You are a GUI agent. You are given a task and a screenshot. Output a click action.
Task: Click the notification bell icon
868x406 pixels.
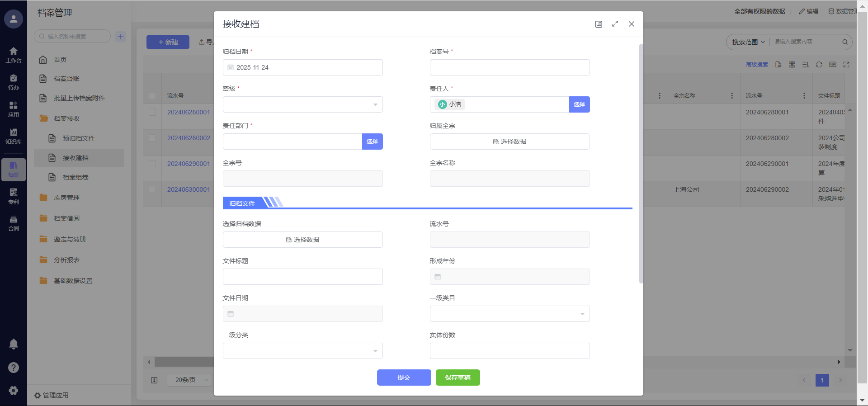coord(14,344)
